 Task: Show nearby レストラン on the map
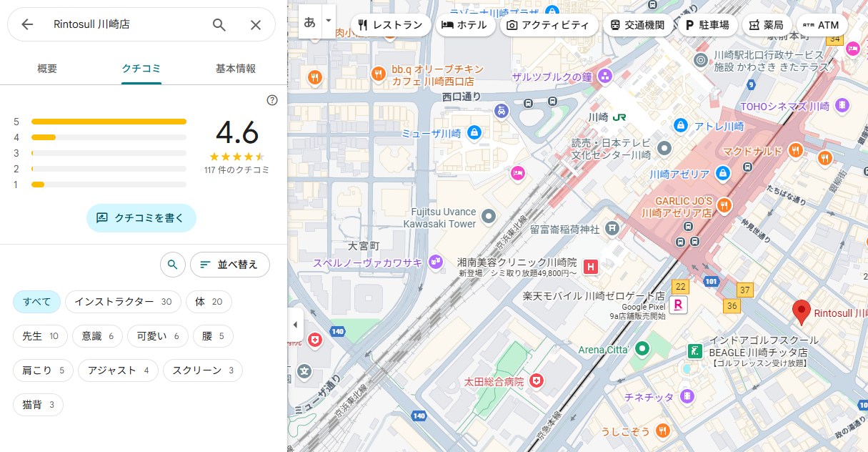pos(390,25)
